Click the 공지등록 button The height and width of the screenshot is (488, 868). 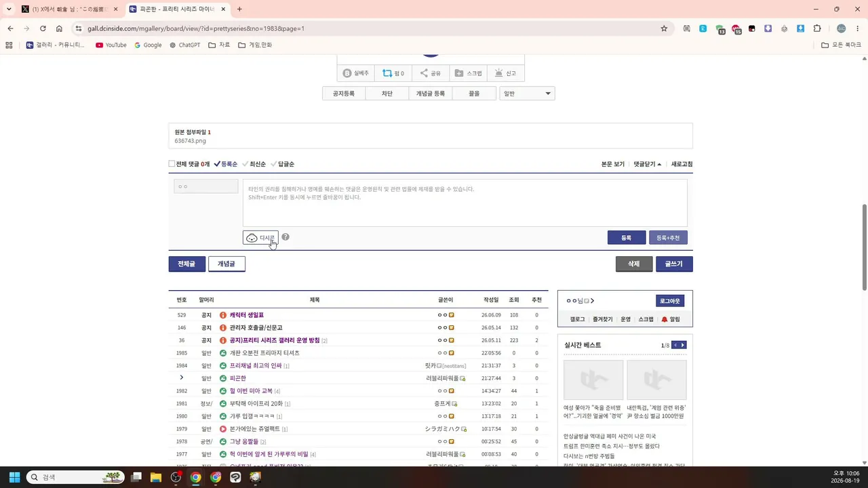click(343, 94)
